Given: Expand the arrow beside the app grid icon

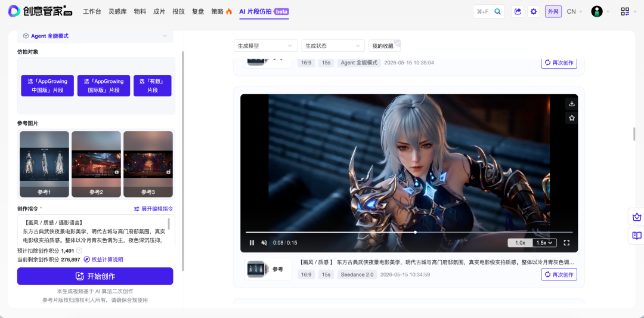Looking at the screenshot, I should tap(636, 11).
